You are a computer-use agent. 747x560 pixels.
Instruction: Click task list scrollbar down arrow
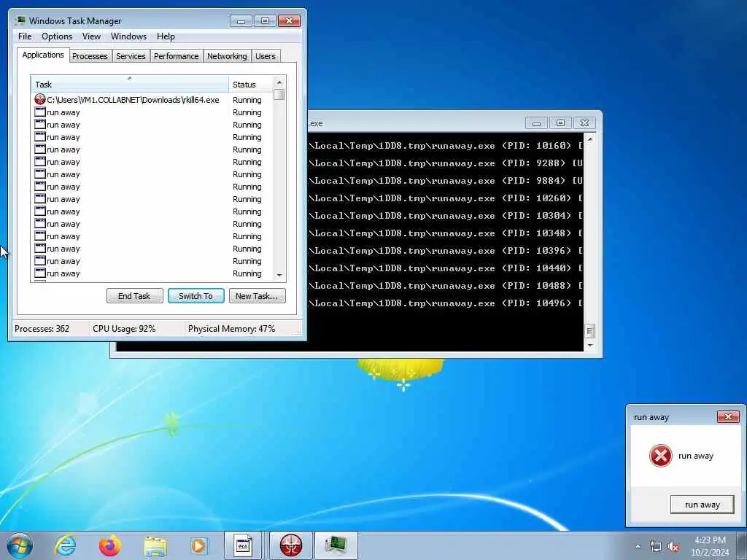279,275
